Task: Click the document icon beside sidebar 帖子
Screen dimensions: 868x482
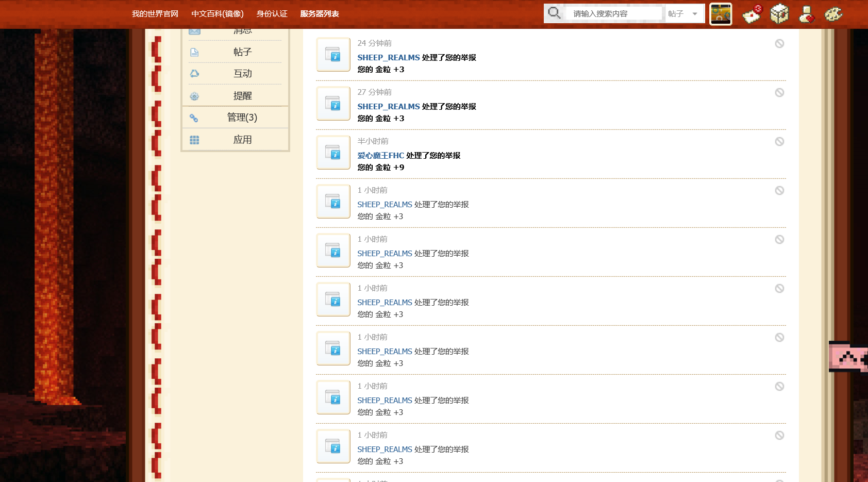Action: click(x=194, y=52)
